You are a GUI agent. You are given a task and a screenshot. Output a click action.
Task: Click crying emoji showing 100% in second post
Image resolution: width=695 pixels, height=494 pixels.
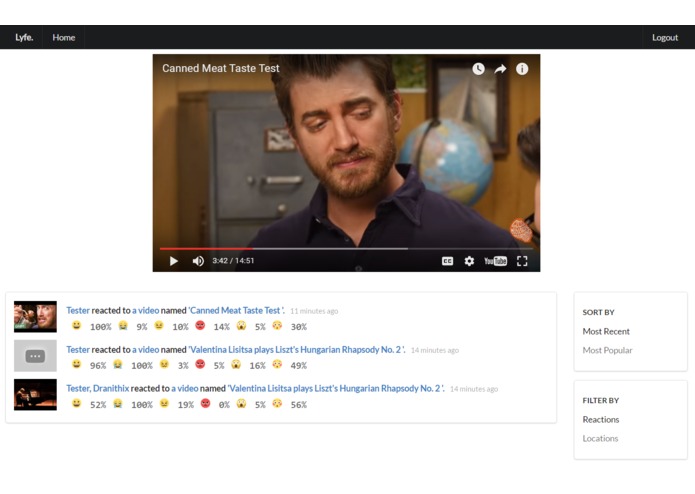tap(117, 365)
